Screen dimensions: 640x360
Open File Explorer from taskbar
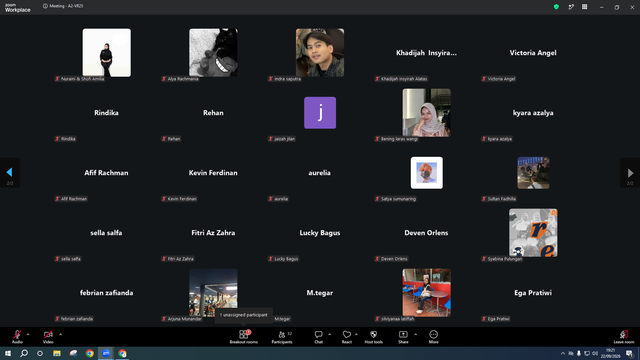57,353
